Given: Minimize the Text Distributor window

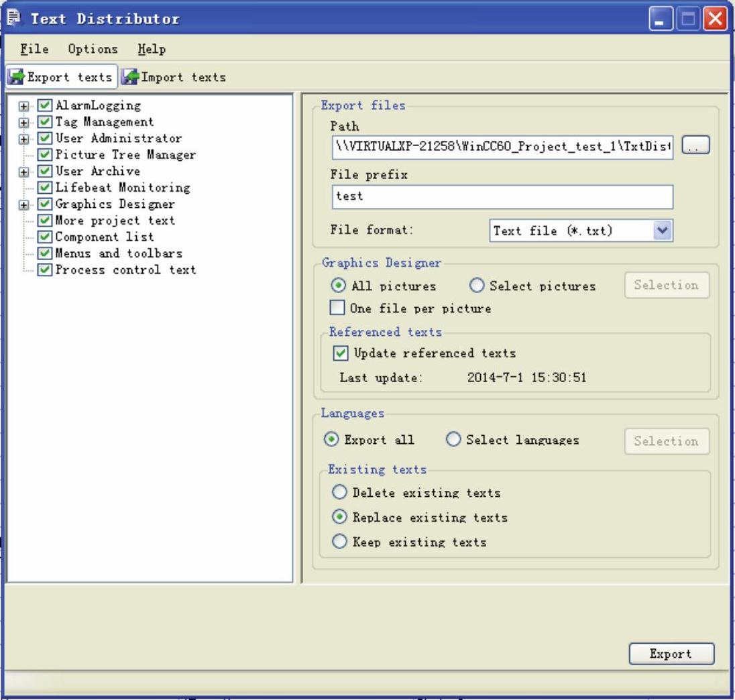Looking at the screenshot, I should 661,19.
